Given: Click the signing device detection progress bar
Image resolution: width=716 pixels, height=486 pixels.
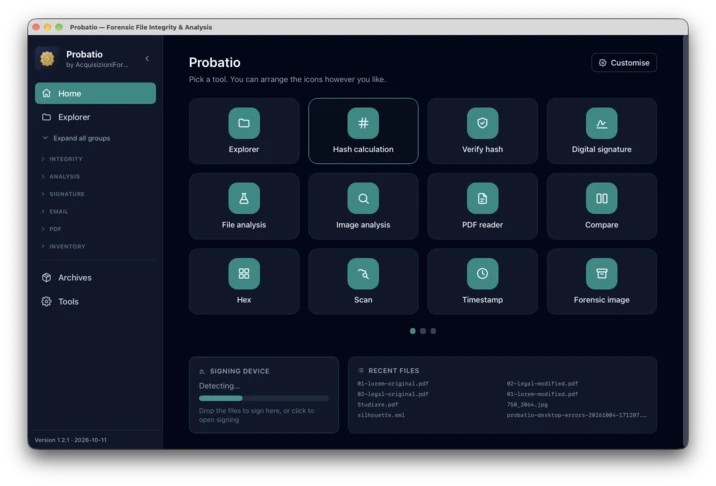Looking at the screenshot, I should (264, 398).
